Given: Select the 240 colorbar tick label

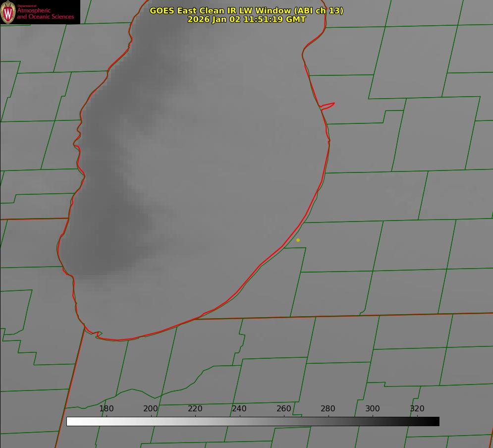Looking at the screenshot, I should [239, 408].
